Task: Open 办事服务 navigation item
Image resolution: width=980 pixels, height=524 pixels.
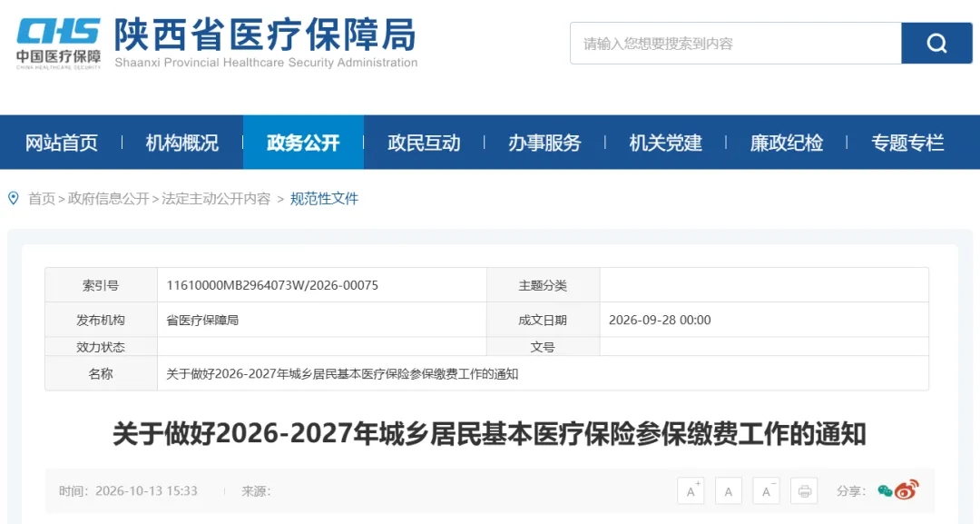Action: click(x=544, y=143)
